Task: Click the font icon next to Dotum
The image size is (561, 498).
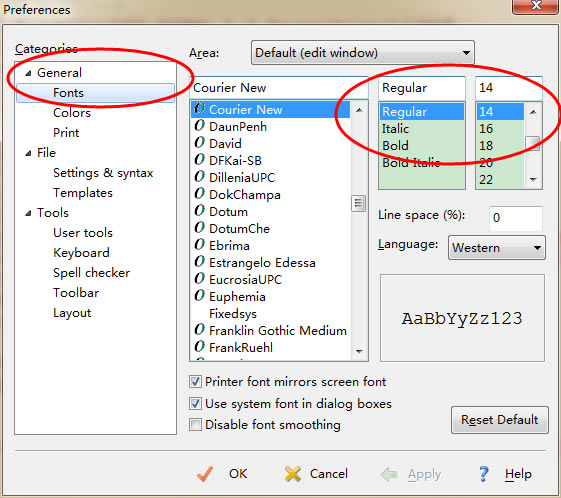Action: point(199,211)
